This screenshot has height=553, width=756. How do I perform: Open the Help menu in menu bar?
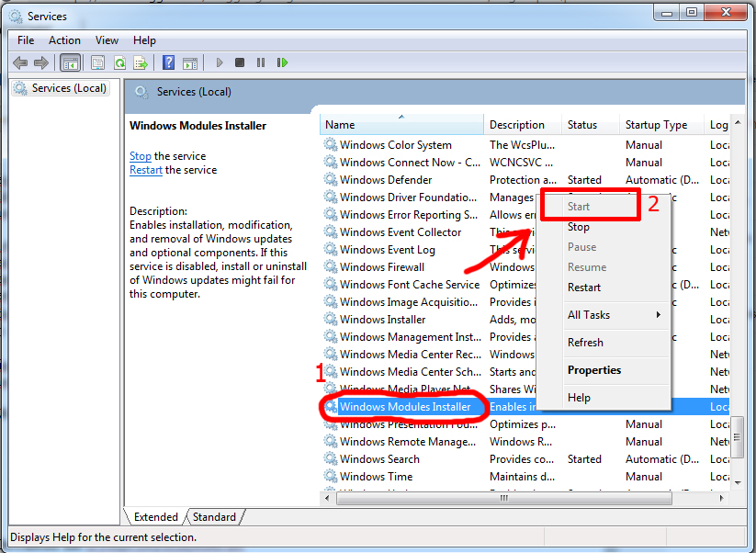(144, 40)
